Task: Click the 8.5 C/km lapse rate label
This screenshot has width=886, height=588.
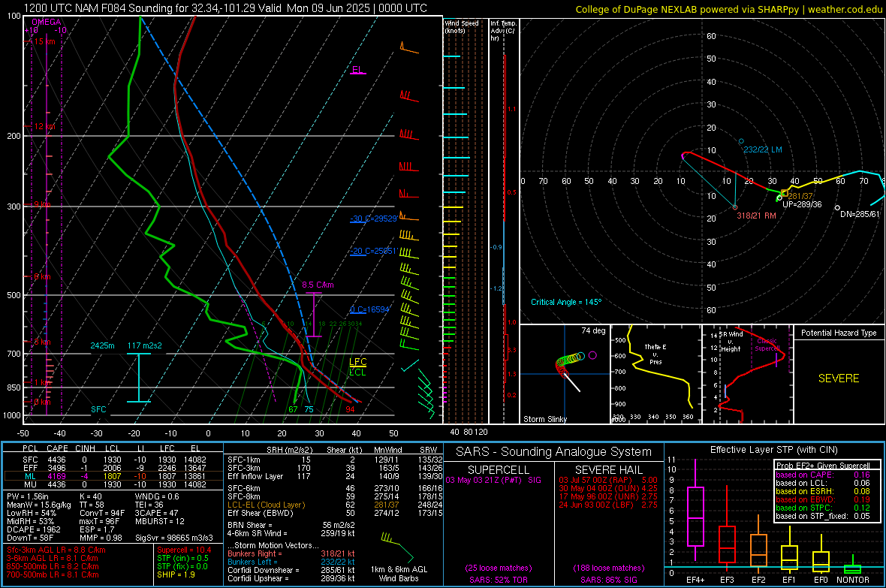Action: [318, 285]
